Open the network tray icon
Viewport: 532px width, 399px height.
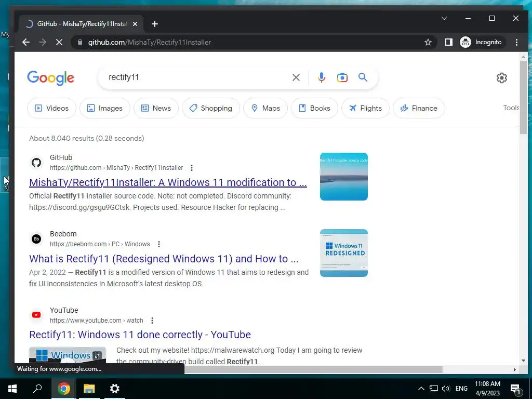tap(434, 389)
